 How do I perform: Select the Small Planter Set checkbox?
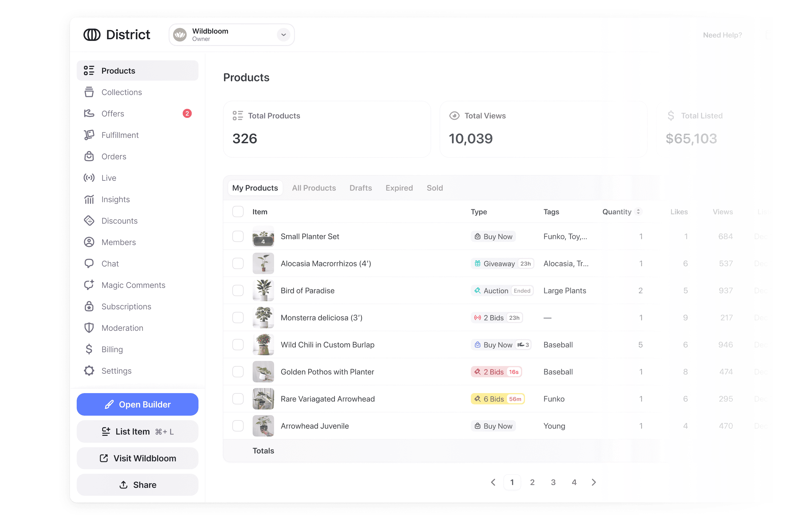[x=238, y=236]
